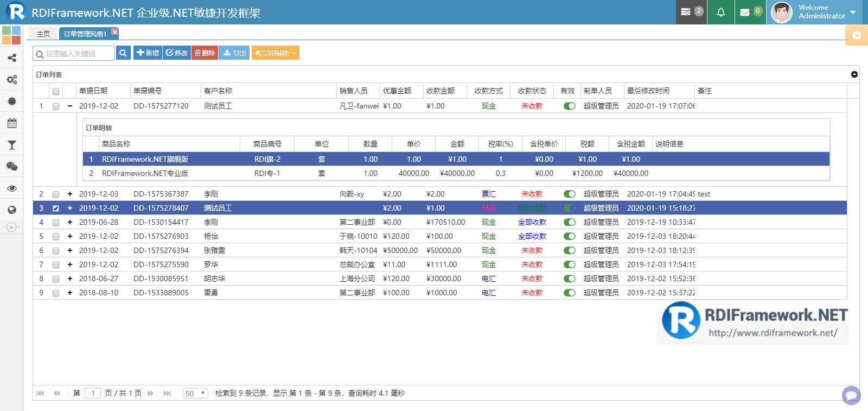Close the 订单管理风格1 tab
868x411 pixels.
115,31
